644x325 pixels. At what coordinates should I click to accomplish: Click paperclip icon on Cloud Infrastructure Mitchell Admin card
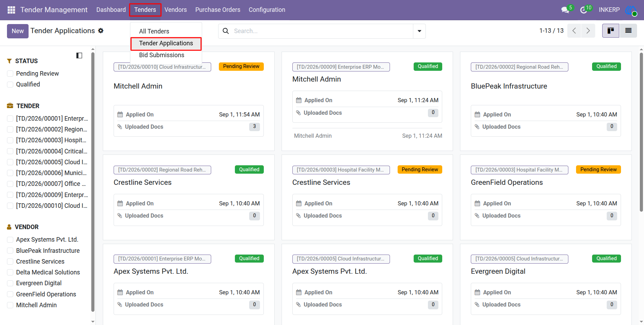point(120,127)
